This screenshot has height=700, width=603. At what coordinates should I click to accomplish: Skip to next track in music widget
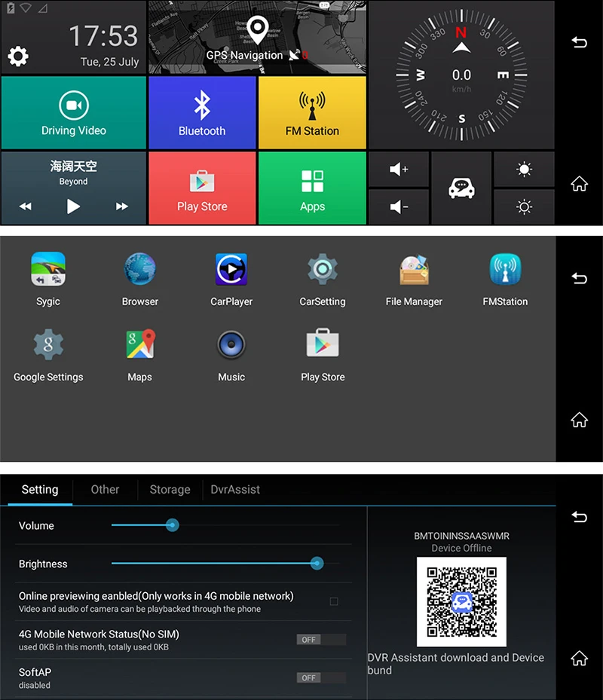121,206
